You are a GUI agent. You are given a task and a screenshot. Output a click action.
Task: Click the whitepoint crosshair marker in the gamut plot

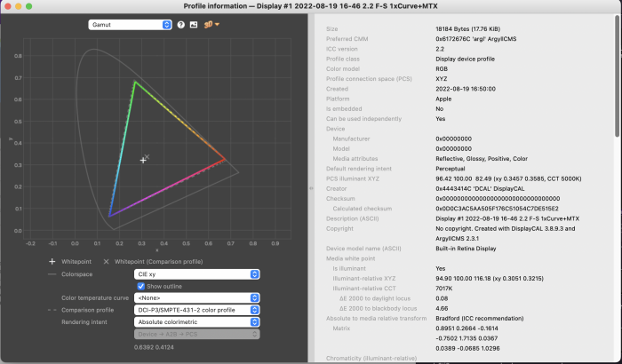click(142, 160)
